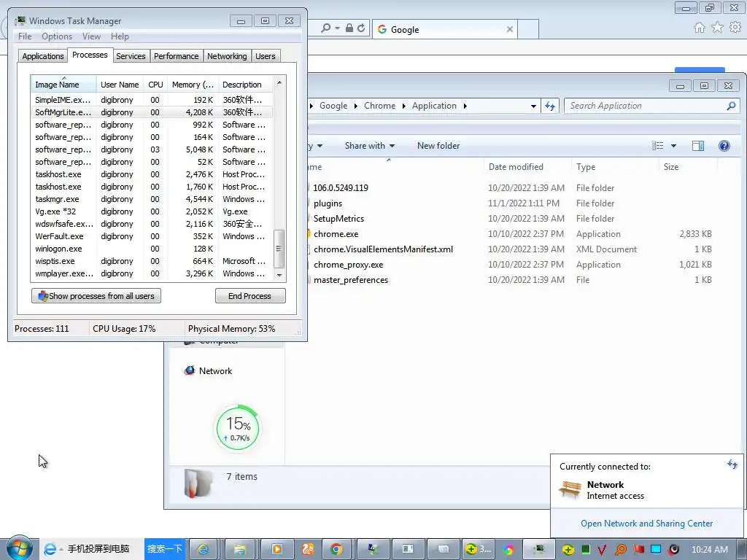
Task: Switch to the Services tab
Action: tap(131, 56)
